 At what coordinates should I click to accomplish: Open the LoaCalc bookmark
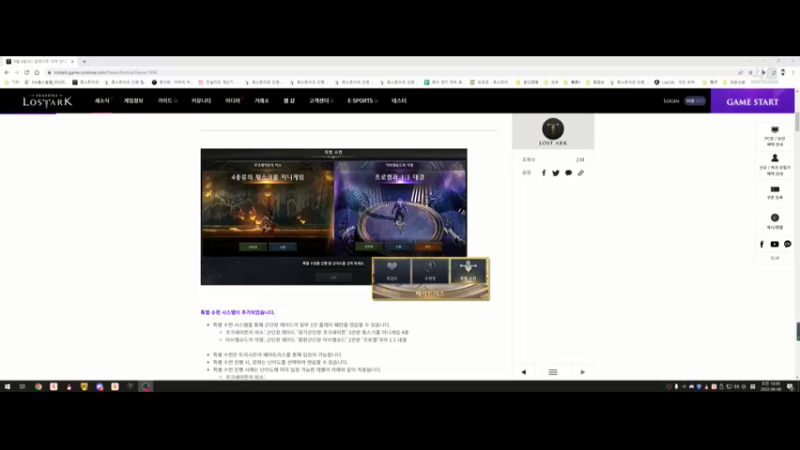click(674, 82)
